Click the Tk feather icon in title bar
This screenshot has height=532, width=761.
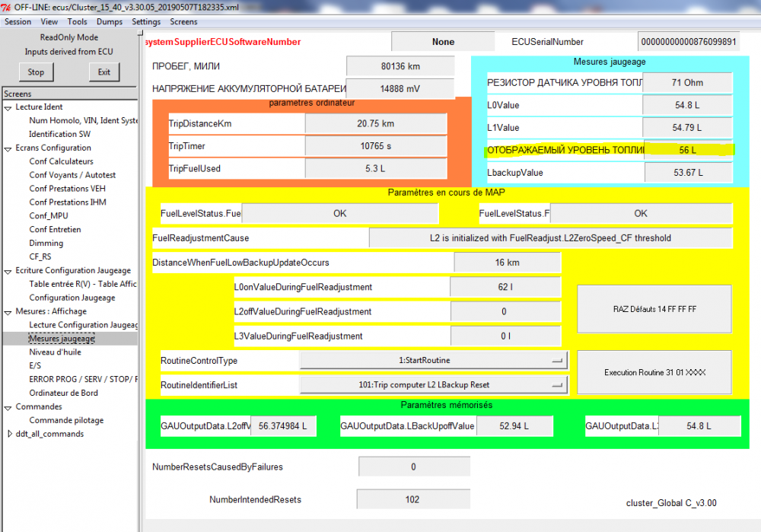point(6,8)
